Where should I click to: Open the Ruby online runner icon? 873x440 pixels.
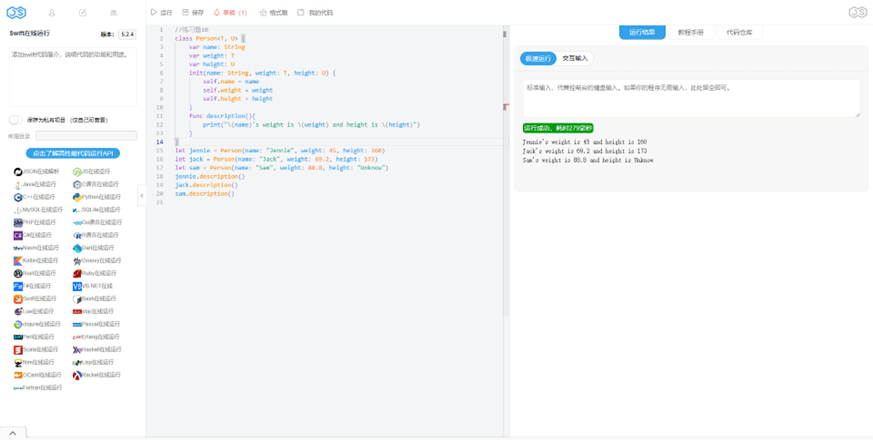tap(77, 273)
